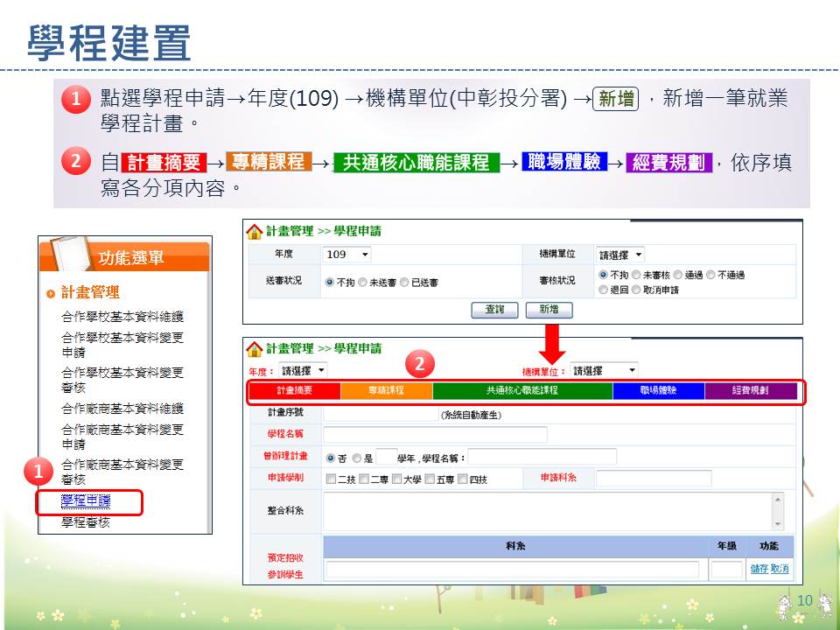Open the 共通核心職能課程 tab
This screenshot has height=630, width=840.
pyautogui.click(x=522, y=391)
